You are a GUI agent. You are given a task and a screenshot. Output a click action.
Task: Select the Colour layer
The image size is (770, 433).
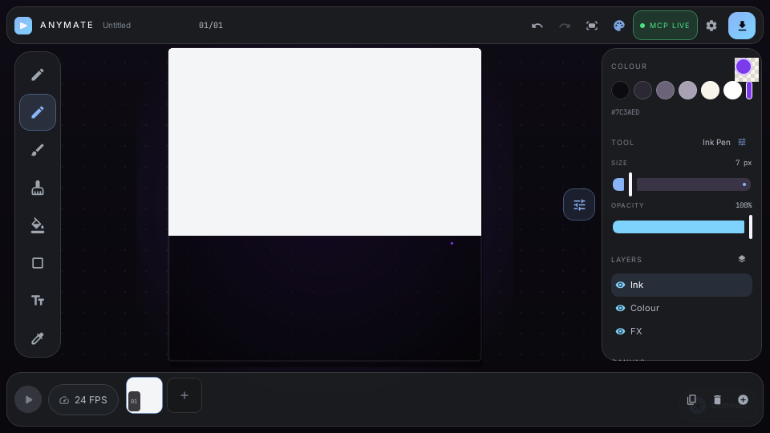(681, 308)
